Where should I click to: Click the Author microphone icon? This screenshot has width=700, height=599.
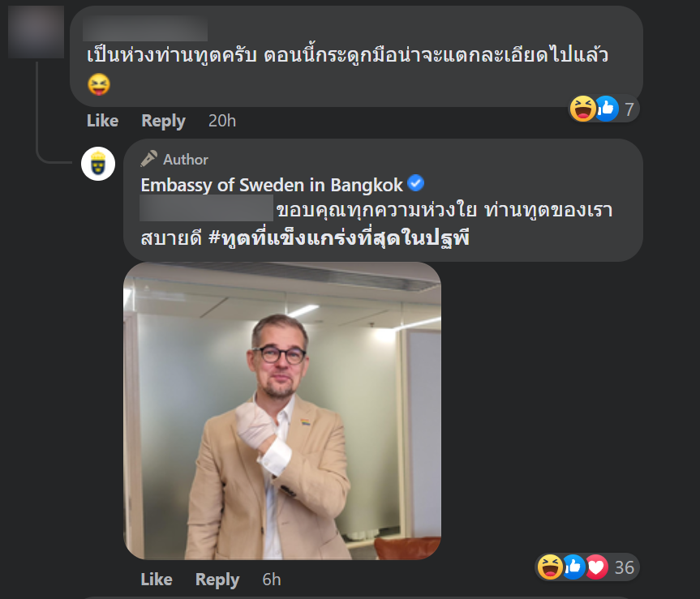[x=148, y=159]
